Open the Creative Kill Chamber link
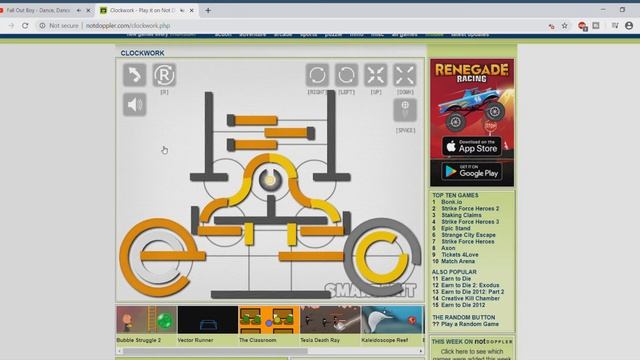Viewport: 640px width, 360px height. tap(470, 298)
